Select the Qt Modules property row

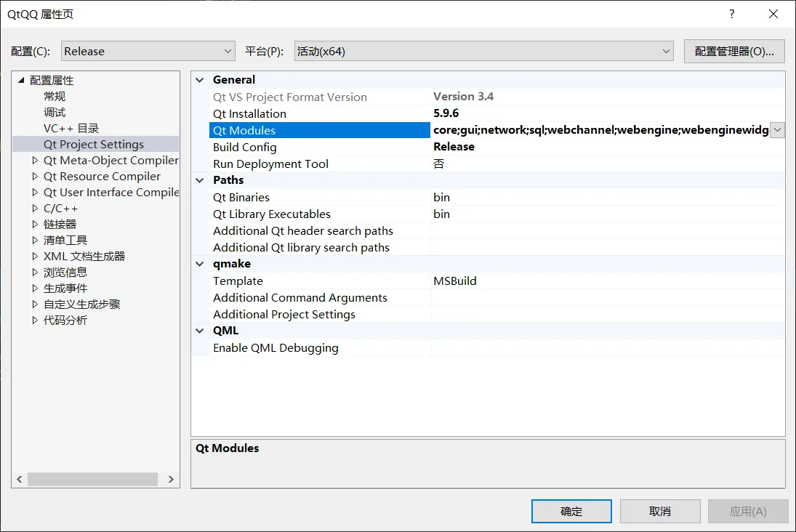(x=320, y=131)
